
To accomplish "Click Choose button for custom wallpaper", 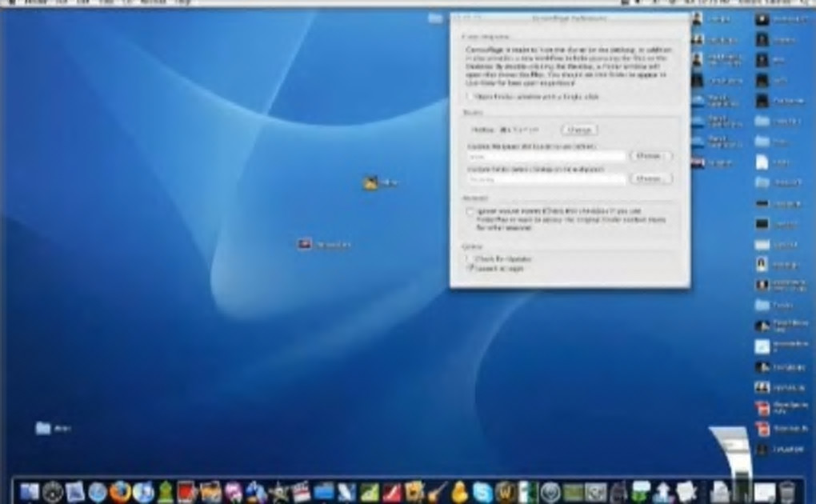I will coord(651,156).
